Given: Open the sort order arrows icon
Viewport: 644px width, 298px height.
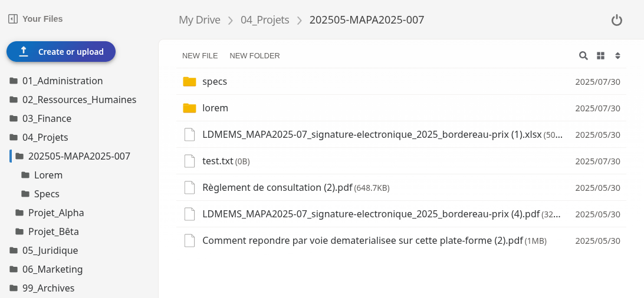Looking at the screenshot, I should (617, 56).
